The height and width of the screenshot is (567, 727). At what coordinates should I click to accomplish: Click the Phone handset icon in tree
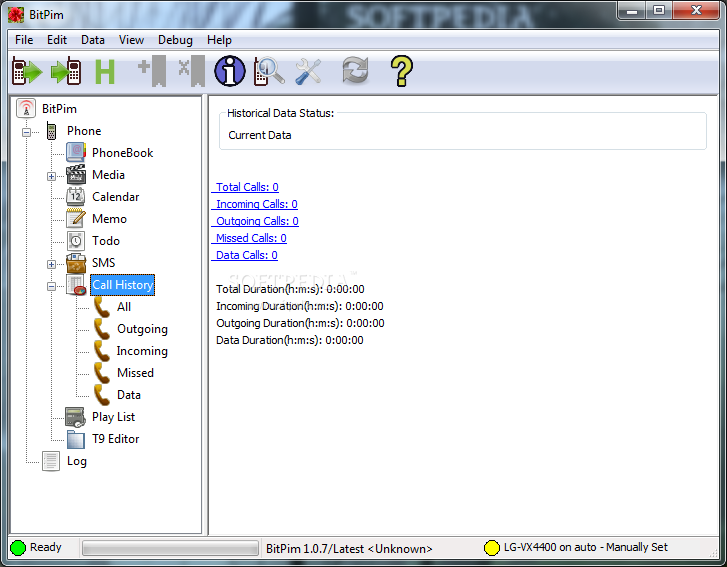pyautogui.click(x=51, y=131)
